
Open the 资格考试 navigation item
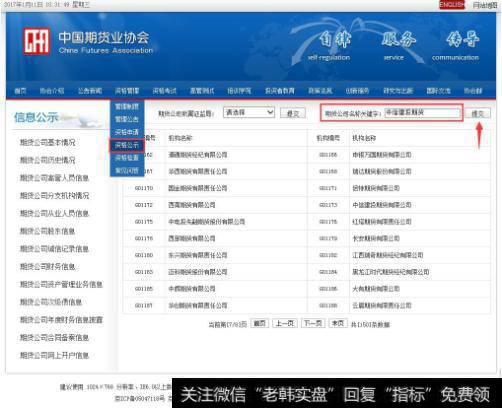pos(164,91)
